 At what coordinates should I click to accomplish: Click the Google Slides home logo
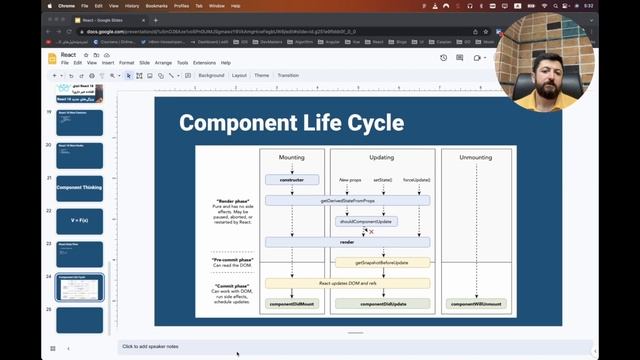click(x=52, y=59)
